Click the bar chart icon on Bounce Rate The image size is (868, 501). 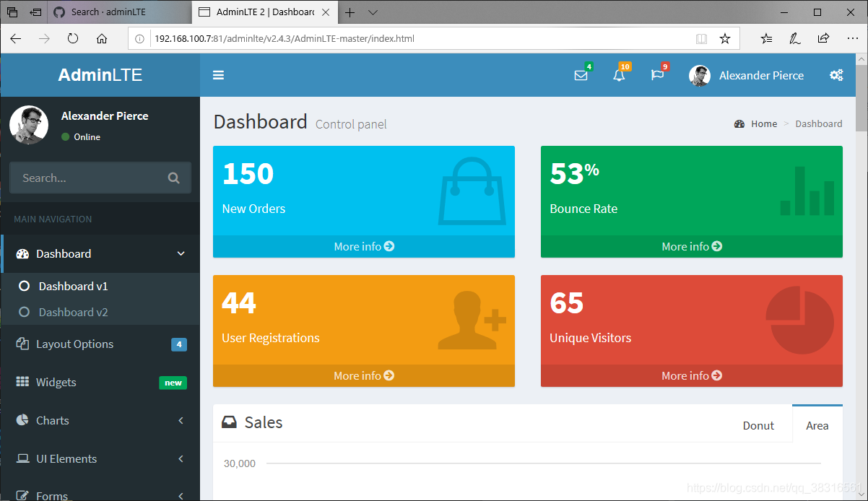tap(807, 191)
